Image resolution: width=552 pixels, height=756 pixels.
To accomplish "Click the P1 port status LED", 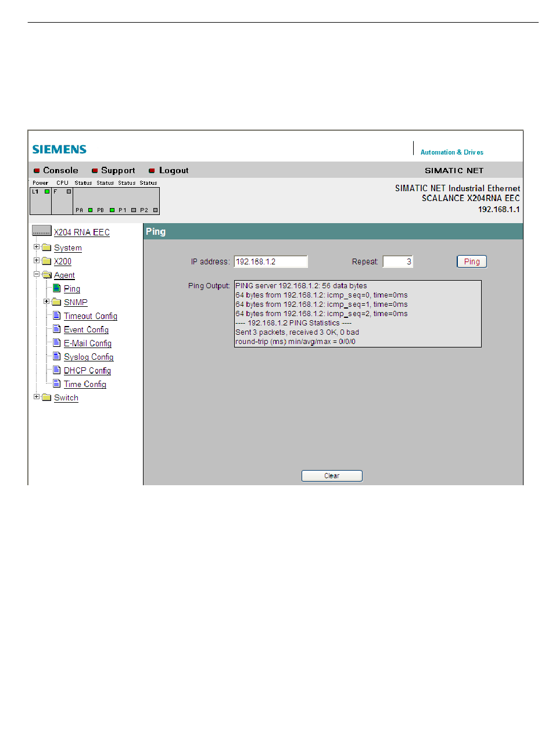I will (133, 210).
